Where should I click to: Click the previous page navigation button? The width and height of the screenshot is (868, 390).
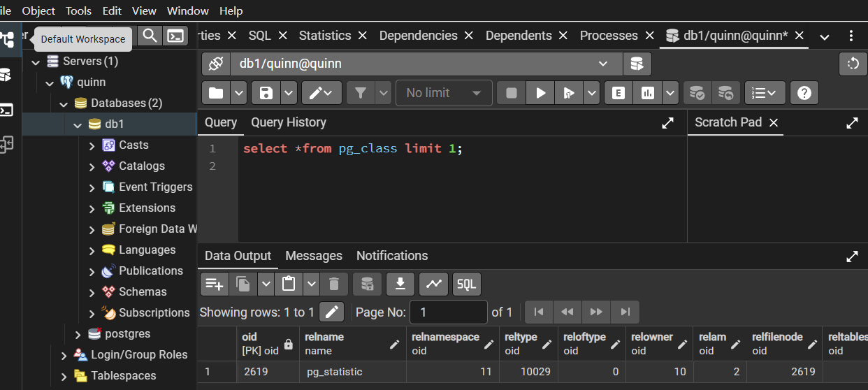567,312
